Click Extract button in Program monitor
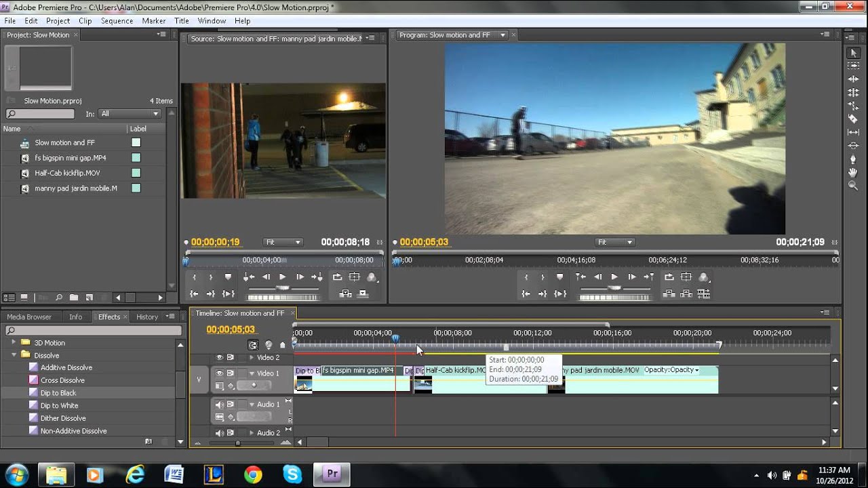Viewport: 868px width, 488px height. click(686, 293)
